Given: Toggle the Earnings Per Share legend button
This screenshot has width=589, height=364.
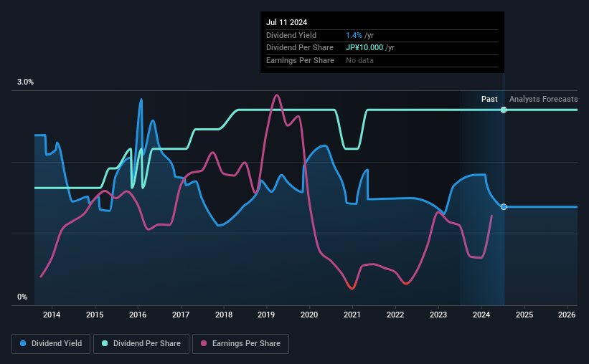Looking at the screenshot, I should click(x=240, y=344).
